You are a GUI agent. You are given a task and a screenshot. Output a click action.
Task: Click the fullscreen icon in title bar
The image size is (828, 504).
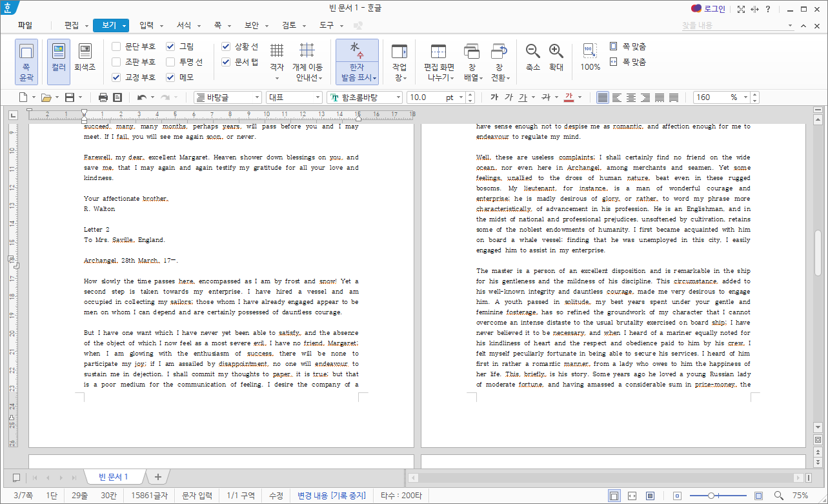[x=742, y=9]
